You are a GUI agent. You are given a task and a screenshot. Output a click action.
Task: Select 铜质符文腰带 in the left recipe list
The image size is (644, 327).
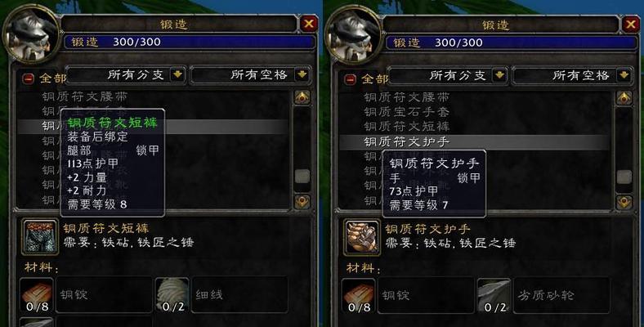pyautogui.click(x=85, y=96)
